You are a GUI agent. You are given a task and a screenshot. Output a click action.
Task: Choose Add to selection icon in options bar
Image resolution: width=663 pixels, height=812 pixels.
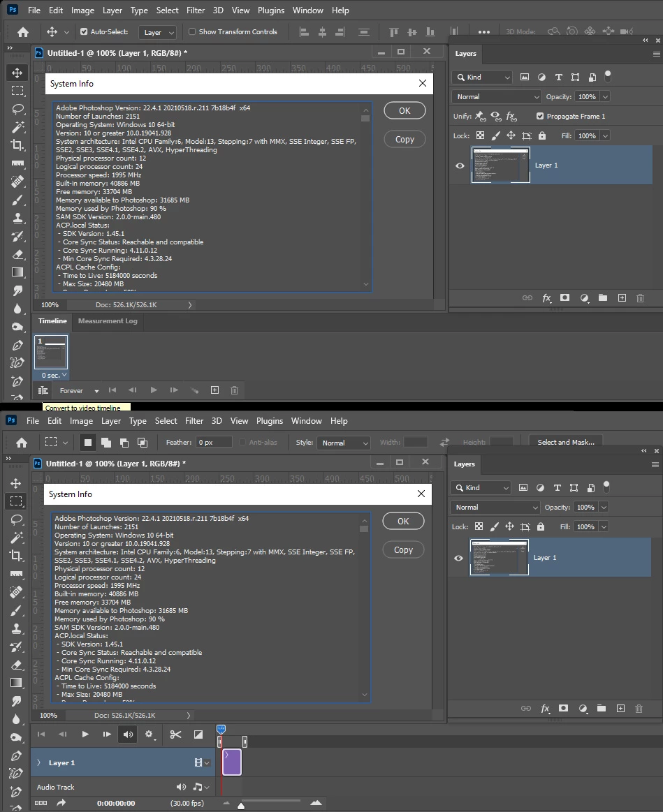(105, 442)
